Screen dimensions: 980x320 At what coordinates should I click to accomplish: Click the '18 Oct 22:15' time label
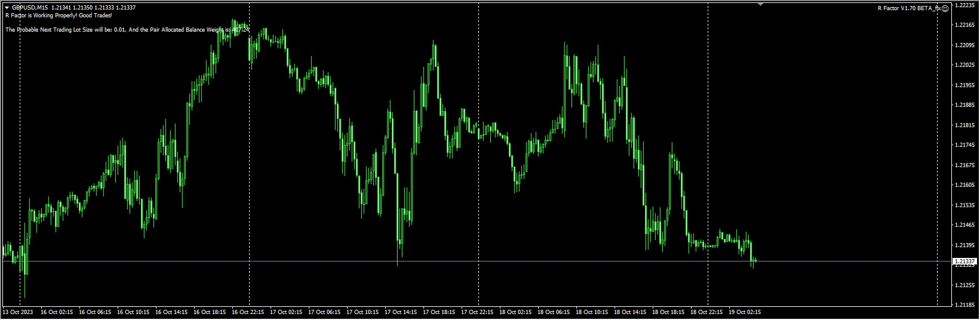708,312
